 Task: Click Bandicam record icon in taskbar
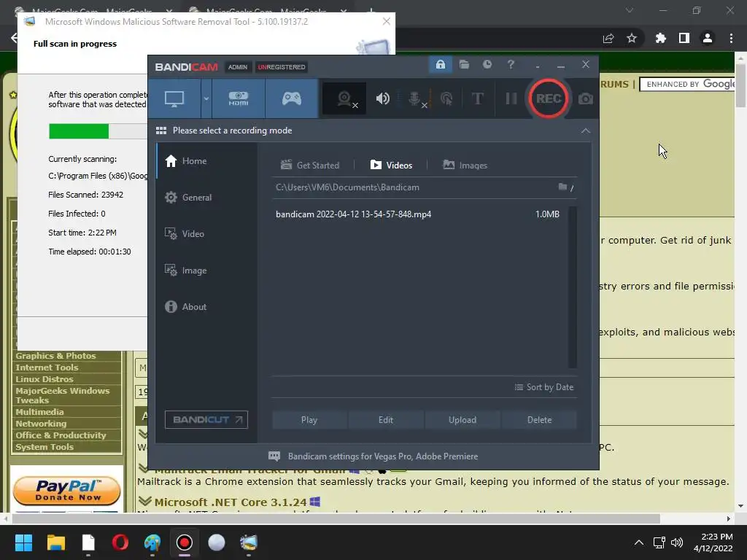click(x=185, y=542)
